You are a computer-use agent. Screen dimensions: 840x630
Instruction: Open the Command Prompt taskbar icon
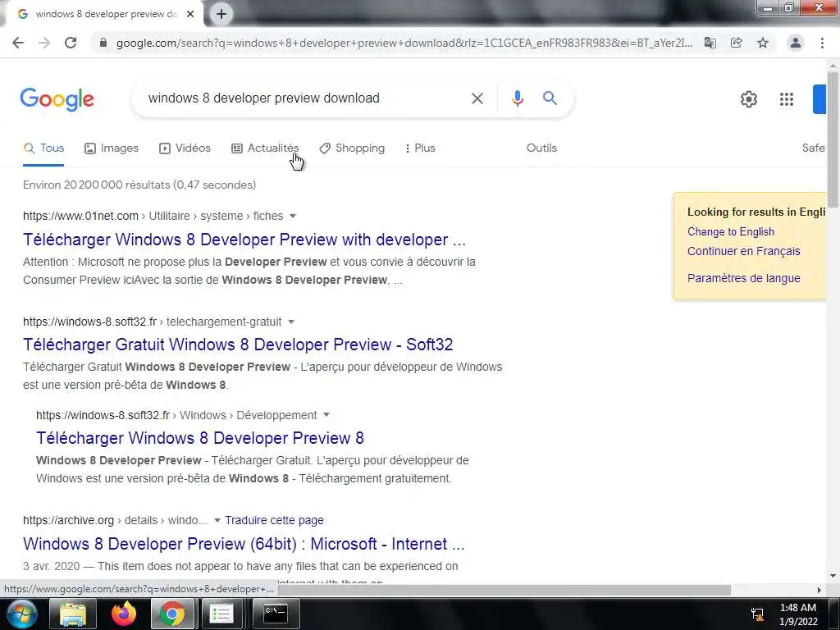point(276,614)
